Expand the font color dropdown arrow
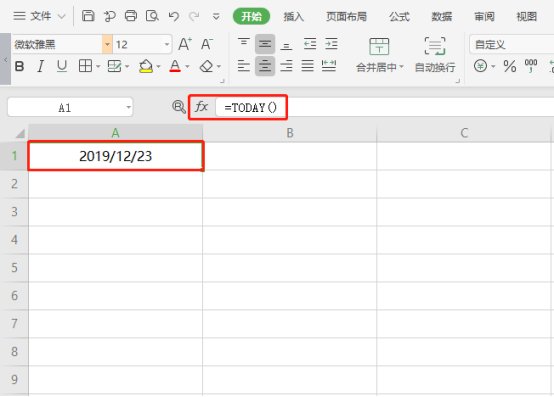Screen dimensions: 554x397 pos(187,66)
